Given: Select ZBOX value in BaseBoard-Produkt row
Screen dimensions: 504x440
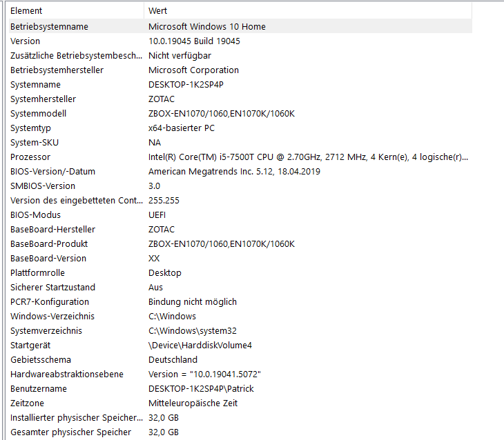Looking at the screenshot, I should click(222, 243).
